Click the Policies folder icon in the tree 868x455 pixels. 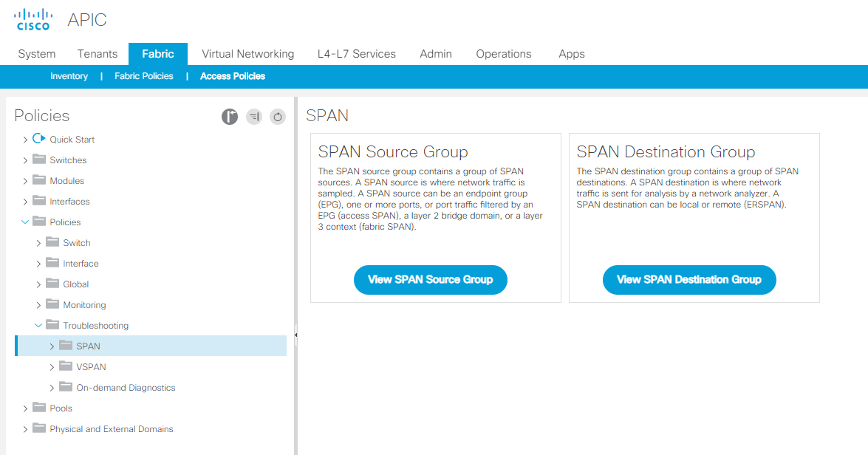click(38, 222)
